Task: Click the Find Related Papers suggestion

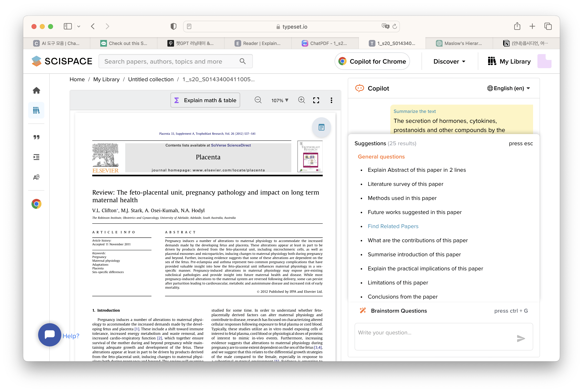Action: (393, 226)
